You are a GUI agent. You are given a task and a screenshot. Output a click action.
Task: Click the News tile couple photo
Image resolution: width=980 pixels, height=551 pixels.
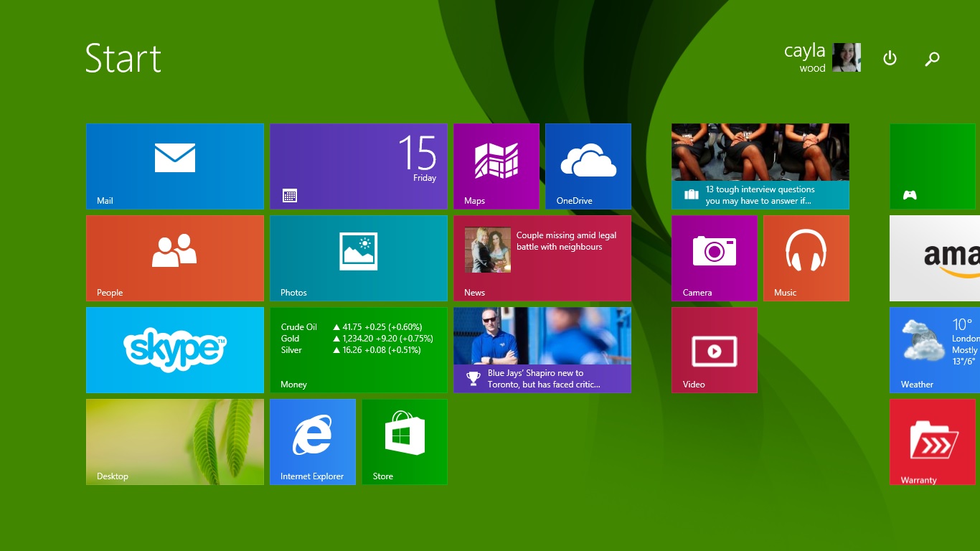pyautogui.click(x=488, y=250)
